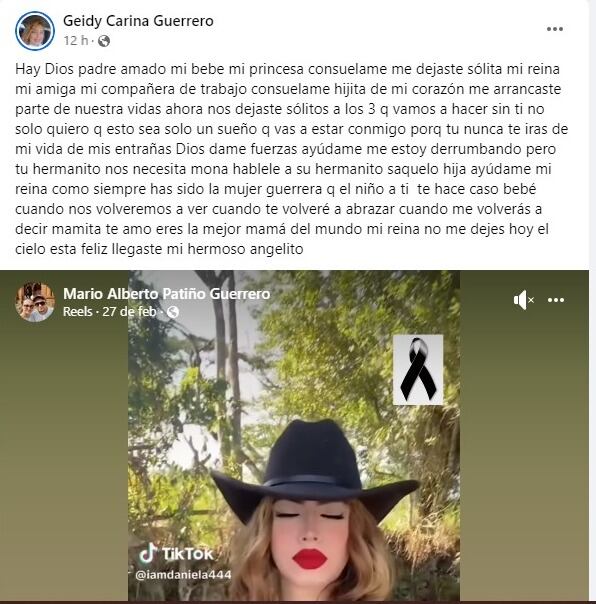Open Geidy Carina Guerrero profile name link
Image resolution: width=596 pixels, height=604 pixels.
pos(138,21)
